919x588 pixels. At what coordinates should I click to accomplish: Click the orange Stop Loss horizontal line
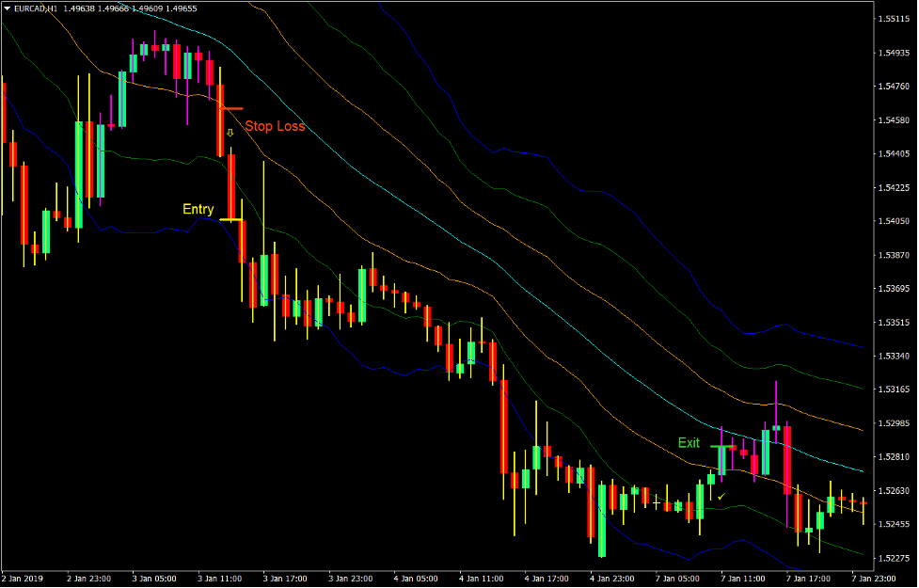(x=231, y=107)
